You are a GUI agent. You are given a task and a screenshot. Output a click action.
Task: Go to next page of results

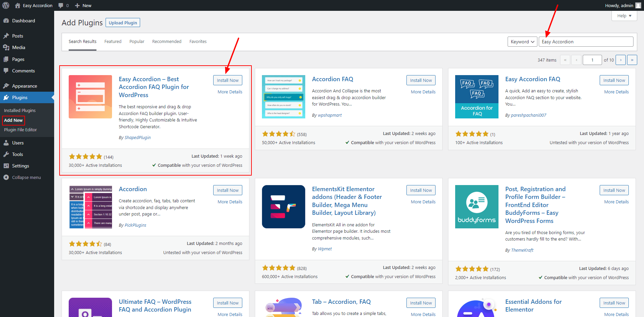(x=621, y=60)
